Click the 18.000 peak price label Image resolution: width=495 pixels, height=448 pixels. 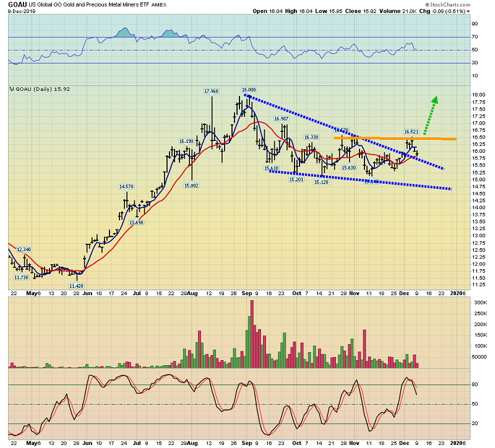coord(249,90)
